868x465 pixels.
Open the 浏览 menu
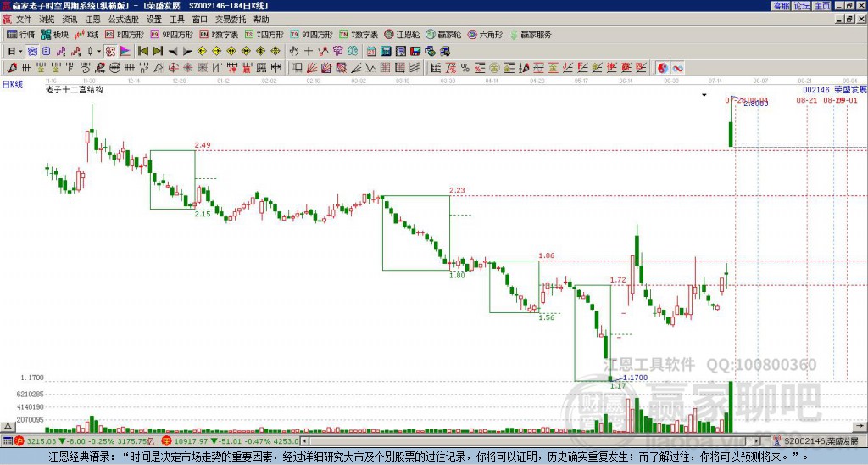coord(47,20)
